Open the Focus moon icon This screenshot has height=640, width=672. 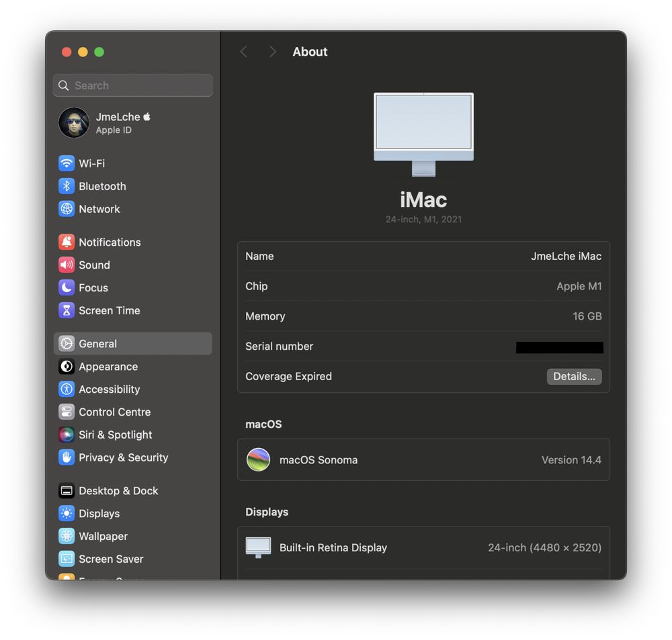point(67,287)
